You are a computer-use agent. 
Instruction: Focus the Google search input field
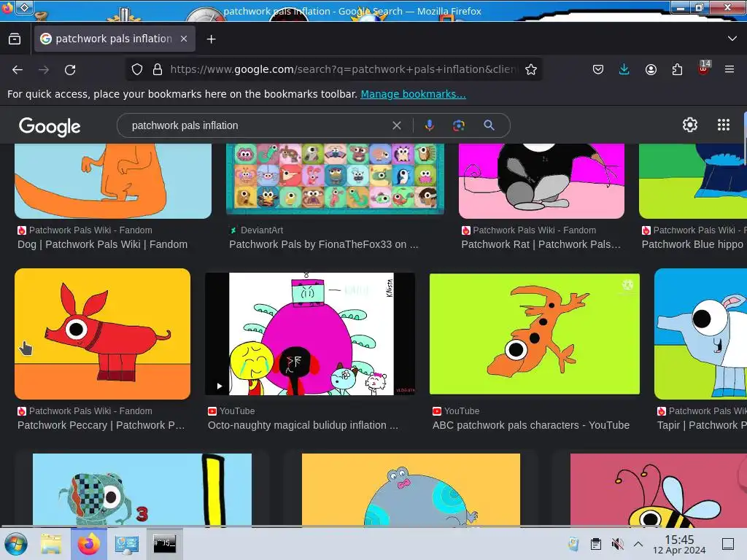[x=258, y=125]
